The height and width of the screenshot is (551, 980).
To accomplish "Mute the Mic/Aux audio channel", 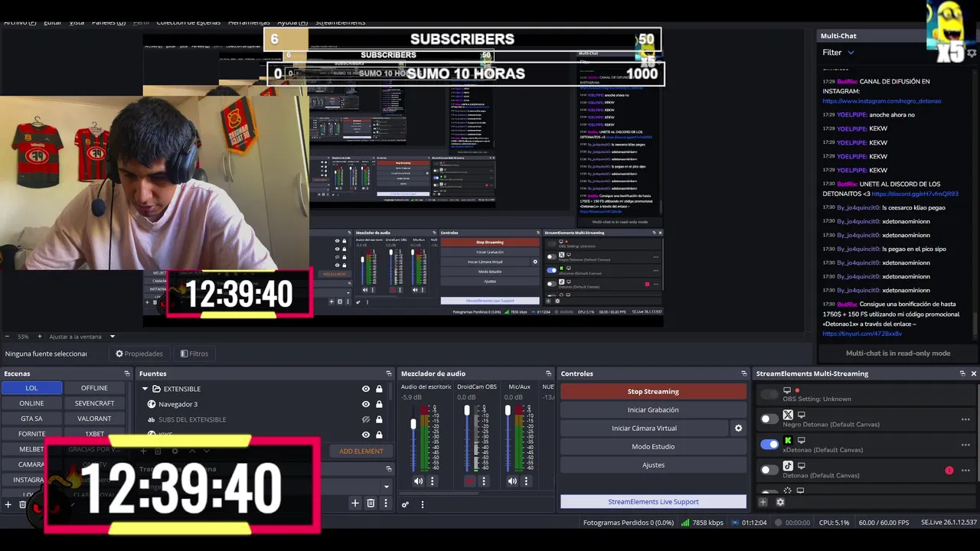I will coord(512,481).
